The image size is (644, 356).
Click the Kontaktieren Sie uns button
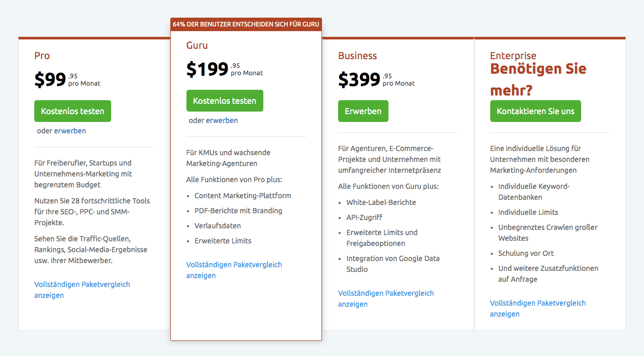click(x=535, y=111)
